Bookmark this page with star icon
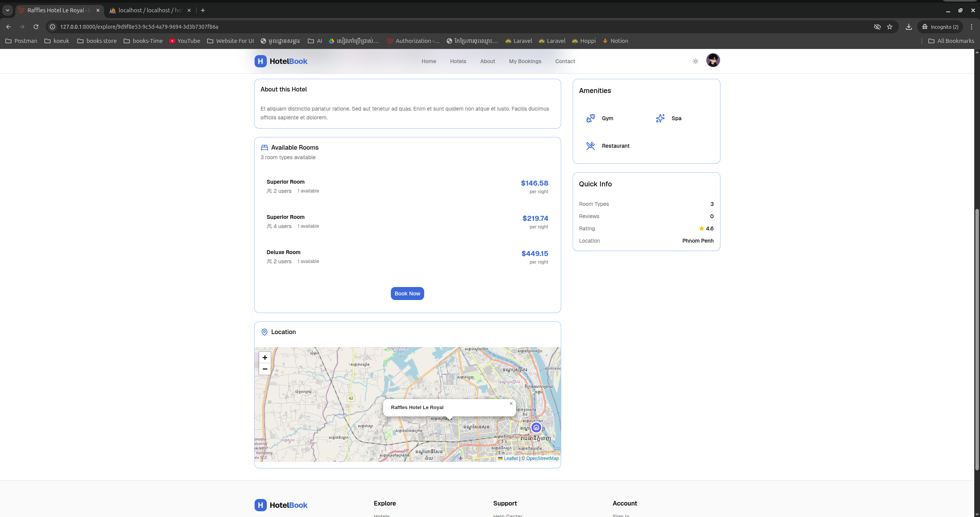This screenshot has height=517, width=980. (890, 27)
